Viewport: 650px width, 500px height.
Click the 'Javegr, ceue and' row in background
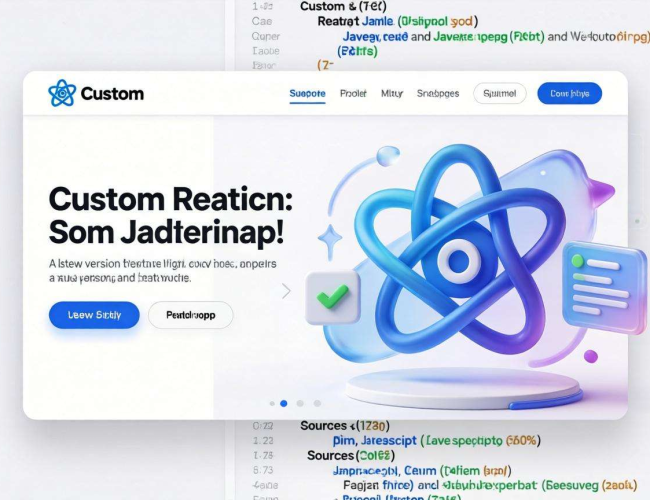pyautogui.click(x=496, y=36)
